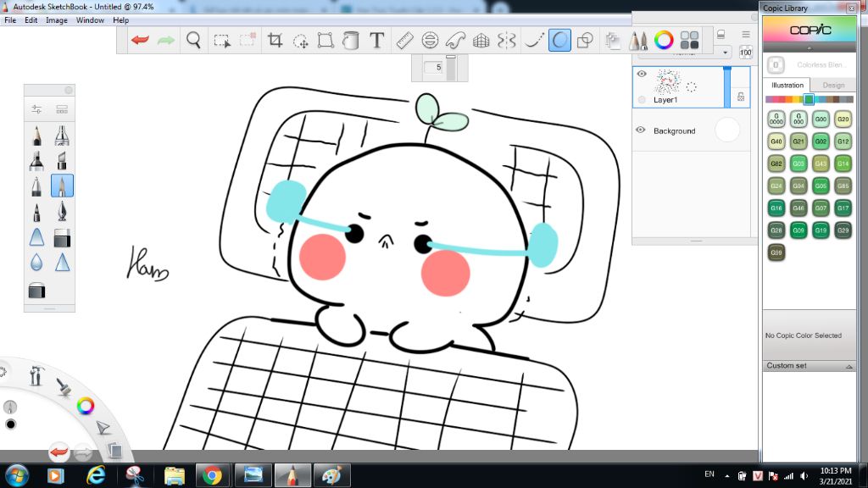Select the water drop Smear brush
868x488 pixels.
[x=36, y=263]
